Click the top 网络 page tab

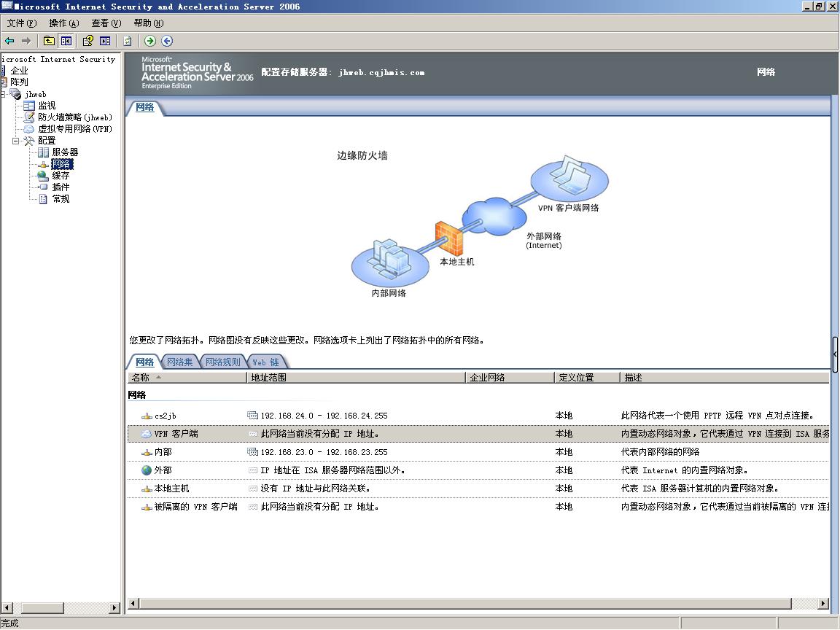(x=144, y=107)
